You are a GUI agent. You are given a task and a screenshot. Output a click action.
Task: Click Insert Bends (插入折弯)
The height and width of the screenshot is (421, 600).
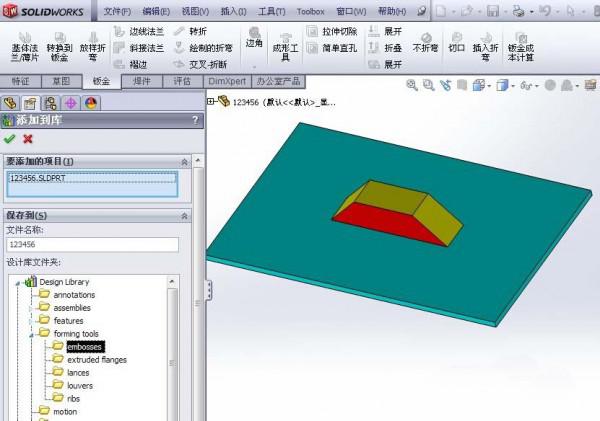click(485, 47)
